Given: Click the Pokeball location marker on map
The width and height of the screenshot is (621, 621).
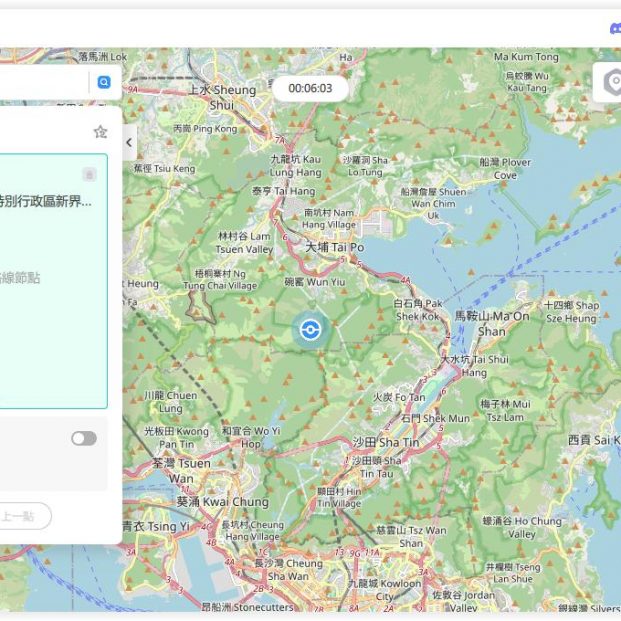Looking at the screenshot, I should (310, 328).
